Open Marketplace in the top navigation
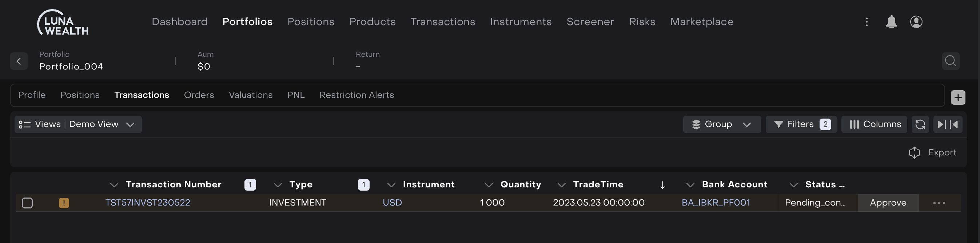The height and width of the screenshot is (243, 980). 701,22
